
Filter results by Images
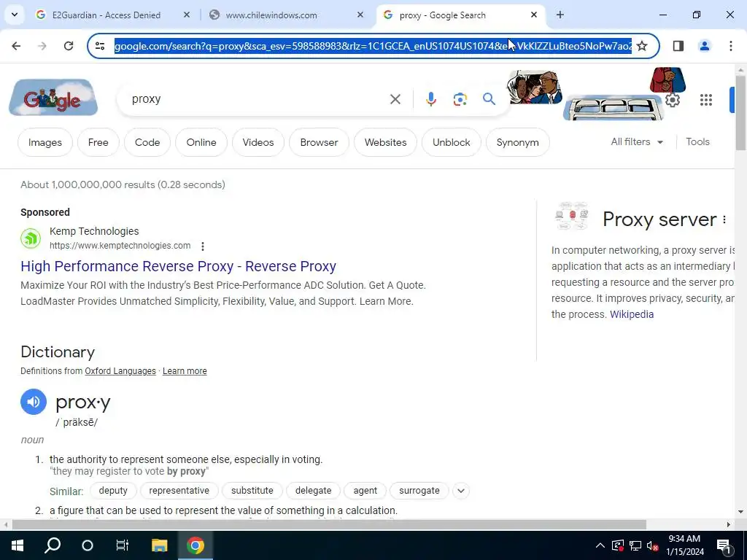click(44, 142)
